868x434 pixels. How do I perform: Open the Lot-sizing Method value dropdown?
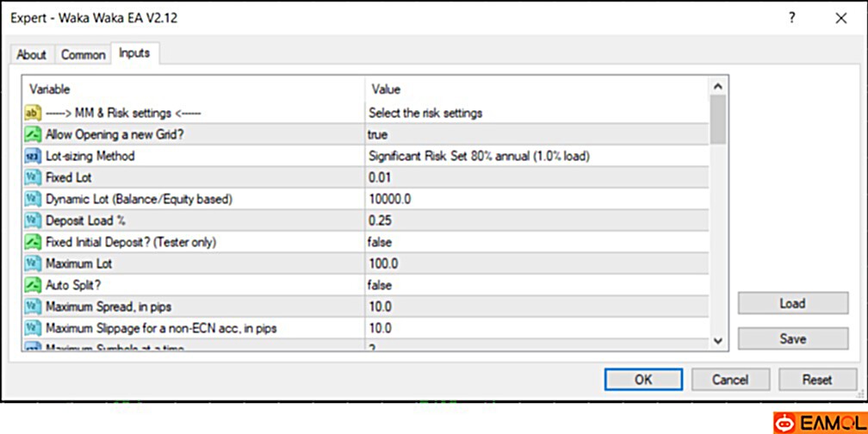[x=537, y=156]
